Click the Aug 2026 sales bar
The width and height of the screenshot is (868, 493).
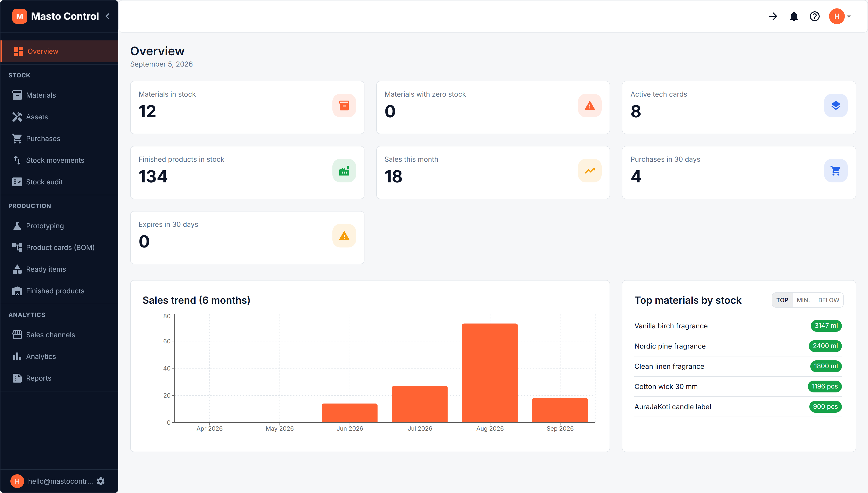pos(490,373)
